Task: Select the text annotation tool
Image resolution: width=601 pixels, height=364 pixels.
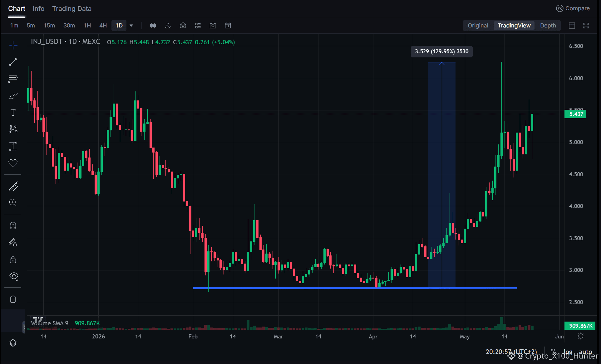Action: point(13,113)
